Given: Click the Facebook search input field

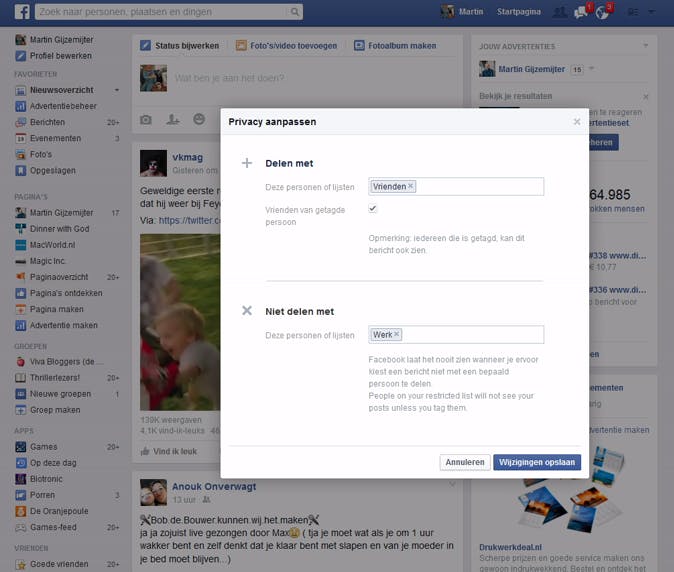Looking at the screenshot, I should [x=169, y=12].
